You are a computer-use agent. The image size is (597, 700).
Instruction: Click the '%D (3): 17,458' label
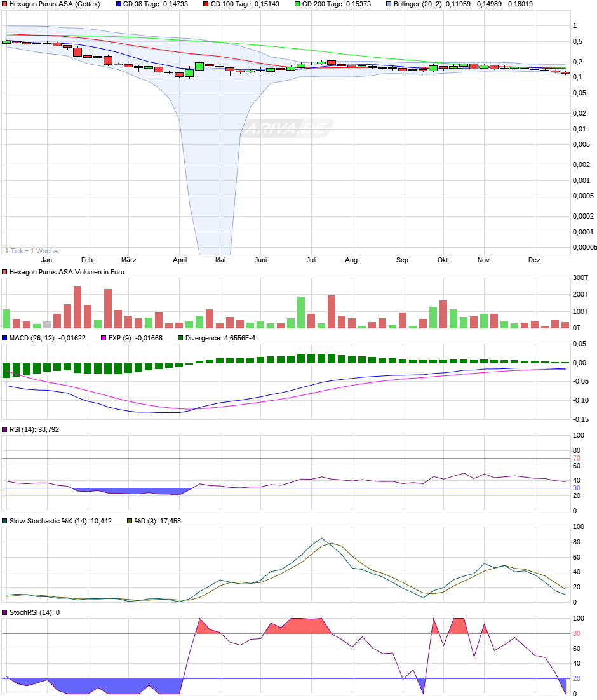tap(158, 521)
